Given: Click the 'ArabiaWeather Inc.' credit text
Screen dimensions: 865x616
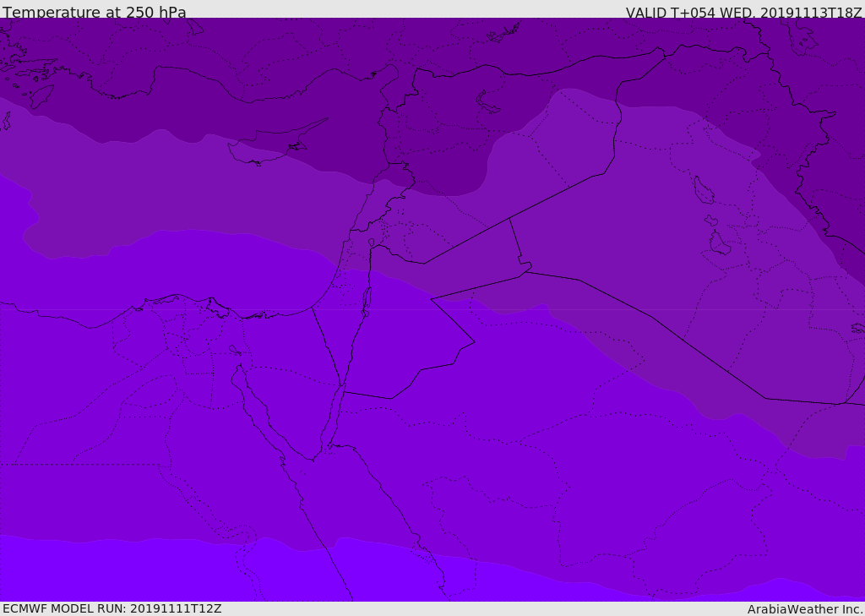Looking at the screenshot, I should [804, 609].
